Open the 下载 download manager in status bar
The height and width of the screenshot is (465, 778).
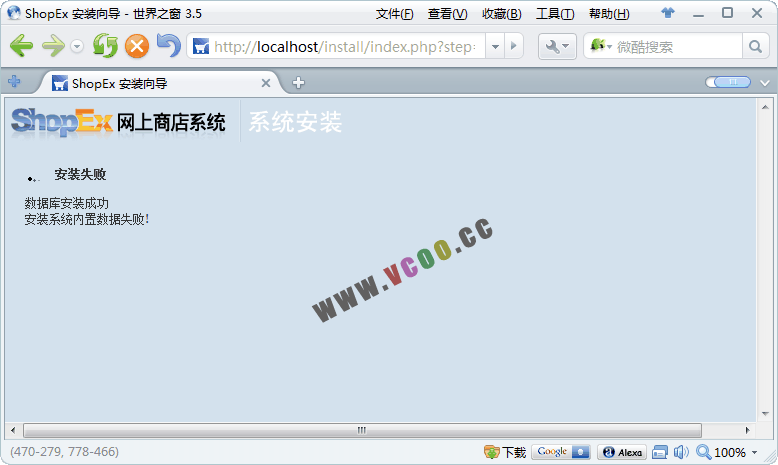[x=505, y=452]
